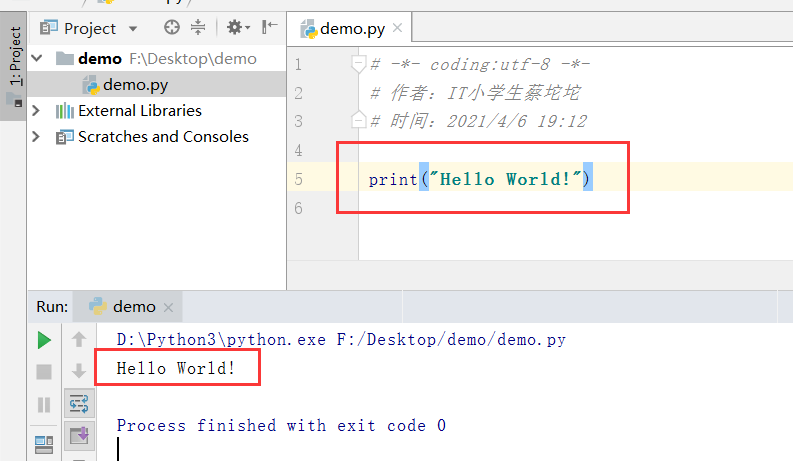Image resolution: width=793 pixels, height=461 pixels.
Task: Click the restore layout icon in Run panel
Action: coord(44,445)
